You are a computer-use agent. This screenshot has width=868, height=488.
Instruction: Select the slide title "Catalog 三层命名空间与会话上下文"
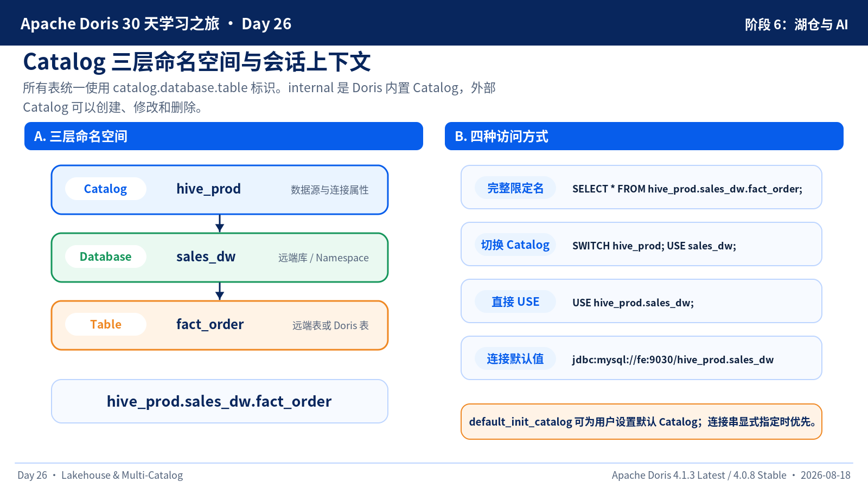pyautogui.click(x=197, y=62)
